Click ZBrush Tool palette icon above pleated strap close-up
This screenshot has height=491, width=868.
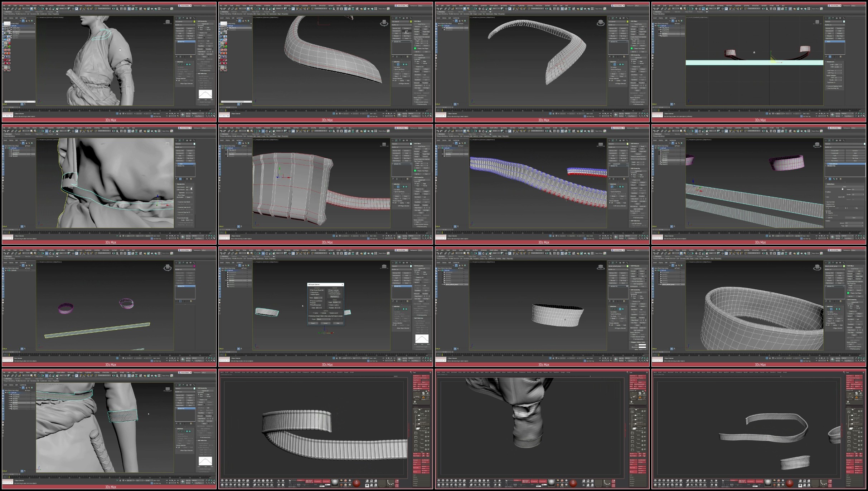point(412,373)
